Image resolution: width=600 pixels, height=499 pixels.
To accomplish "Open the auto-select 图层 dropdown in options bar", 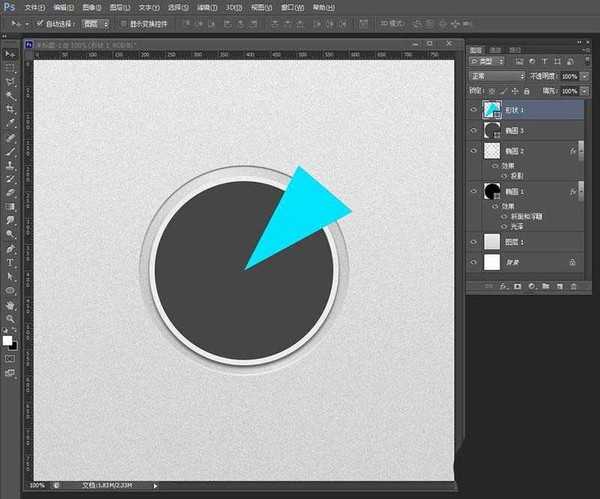I will tap(95, 23).
